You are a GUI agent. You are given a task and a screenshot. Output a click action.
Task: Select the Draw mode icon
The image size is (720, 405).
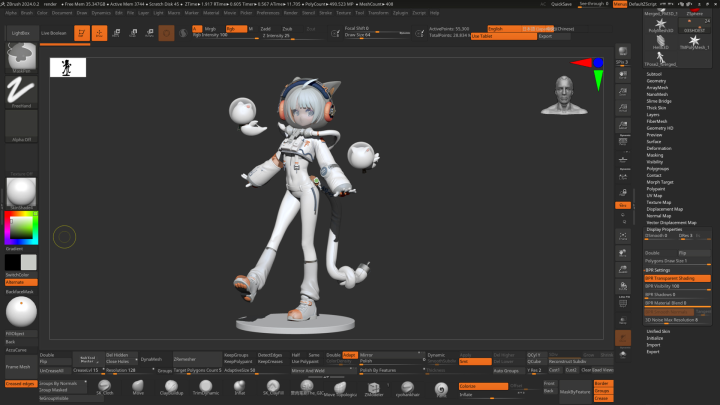(x=100, y=33)
